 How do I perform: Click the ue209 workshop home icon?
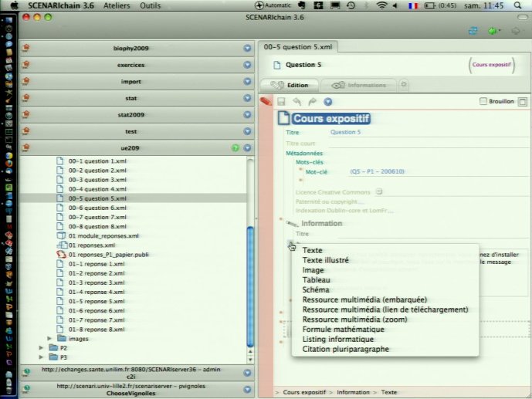coord(25,148)
